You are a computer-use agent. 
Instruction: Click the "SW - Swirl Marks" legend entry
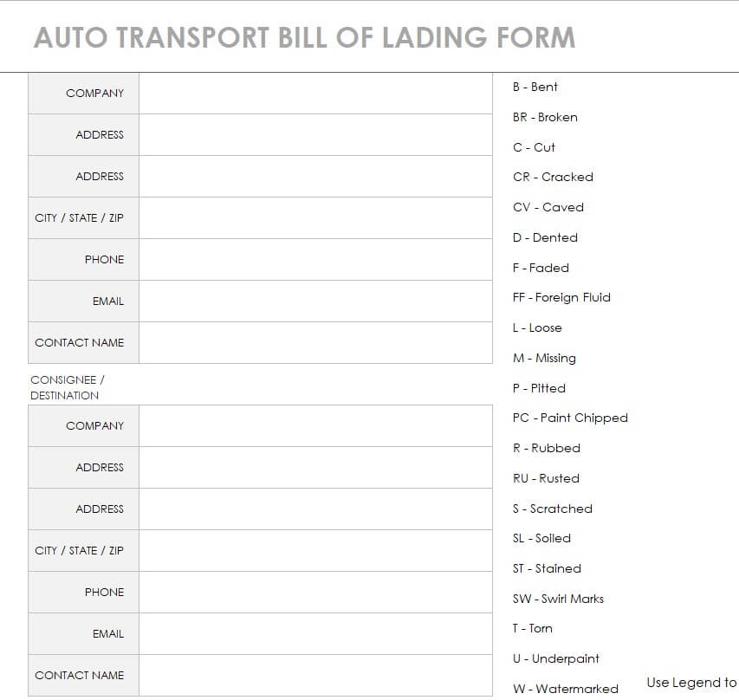click(x=558, y=599)
